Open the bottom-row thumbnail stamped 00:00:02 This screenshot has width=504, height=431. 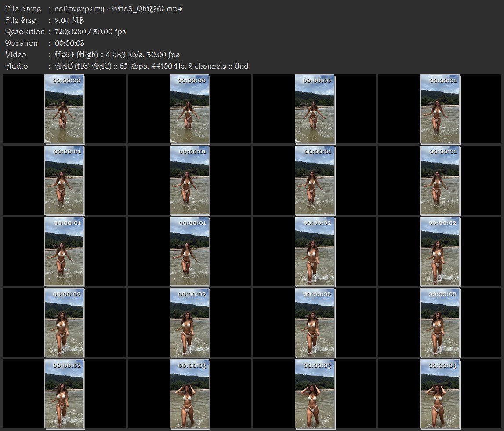(x=64, y=394)
